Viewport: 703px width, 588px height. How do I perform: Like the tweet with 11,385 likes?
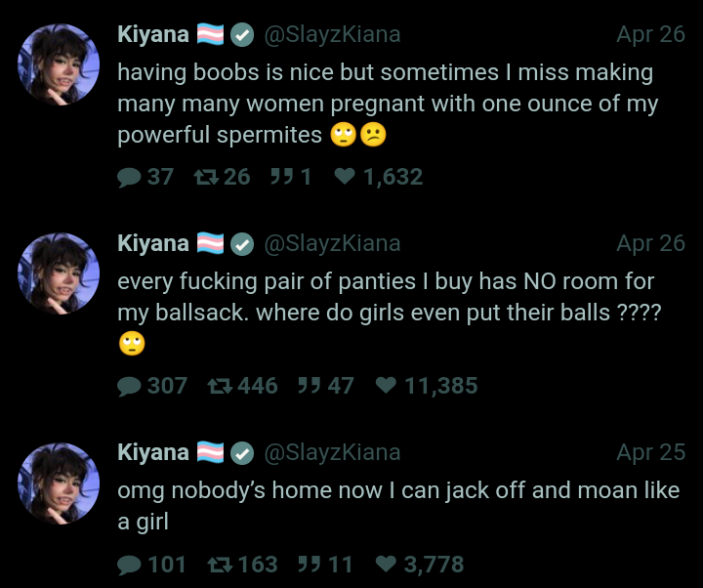tap(387, 386)
